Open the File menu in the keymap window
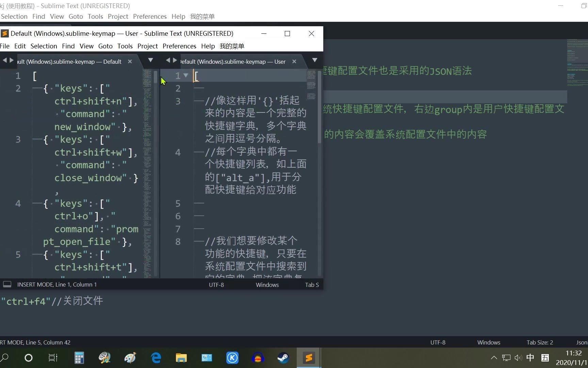This screenshot has width=588, height=368. (x=5, y=46)
